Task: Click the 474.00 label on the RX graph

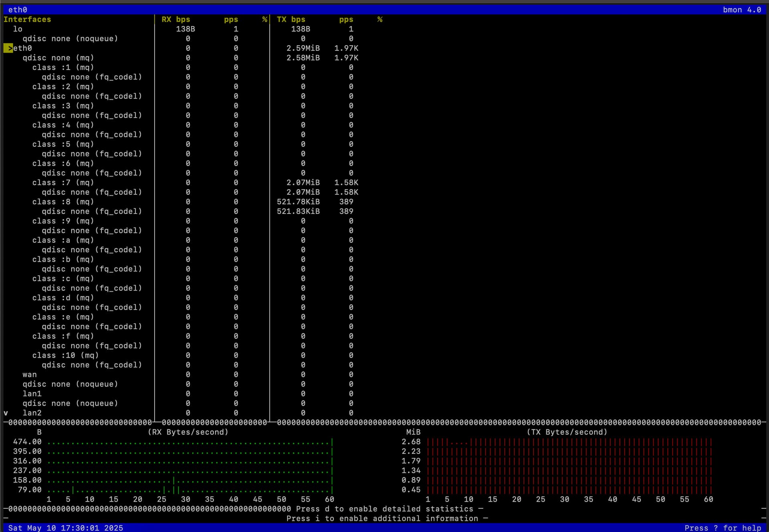Action: tap(27, 442)
